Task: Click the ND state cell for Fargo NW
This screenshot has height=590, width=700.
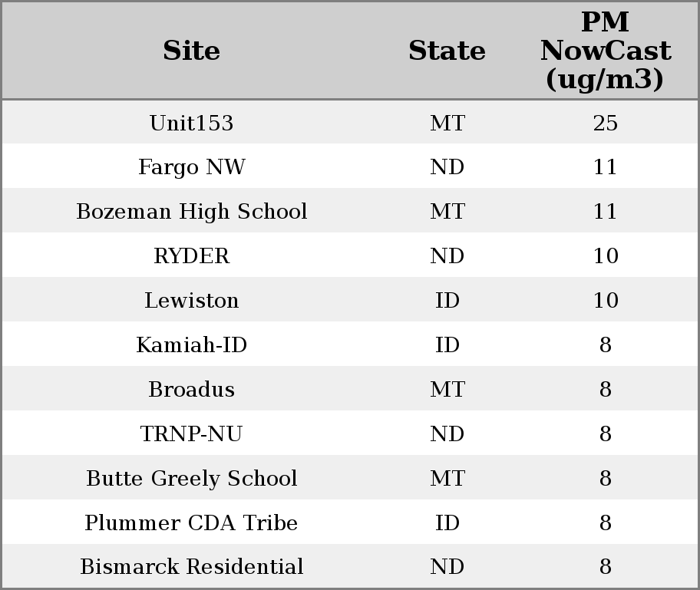Action: pos(447,167)
